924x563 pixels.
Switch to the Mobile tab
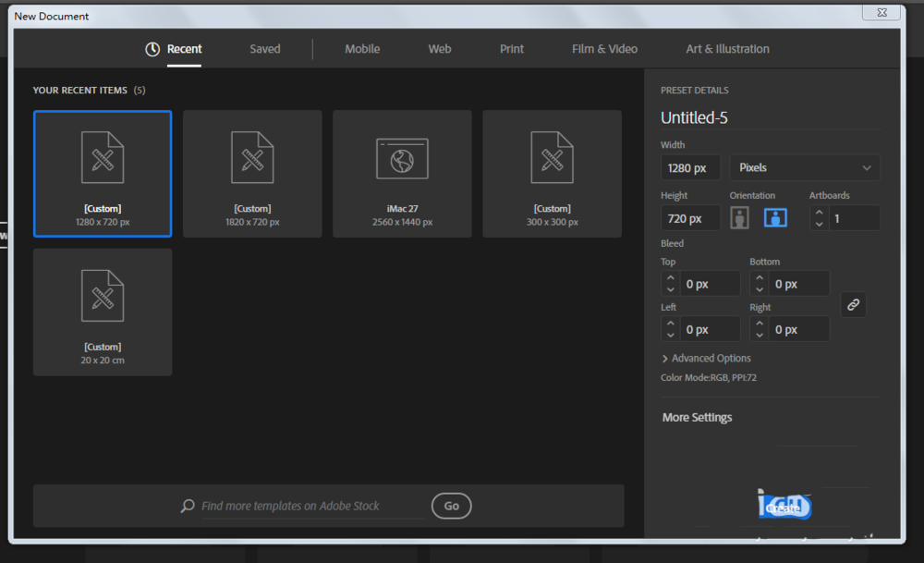coord(362,49)
